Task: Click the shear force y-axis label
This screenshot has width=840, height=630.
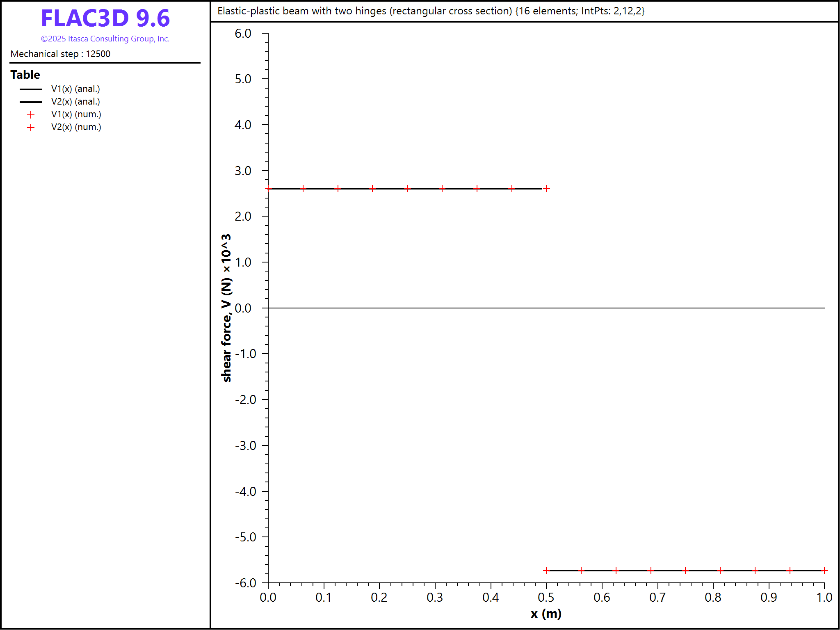Action: [x=226, y=308]
